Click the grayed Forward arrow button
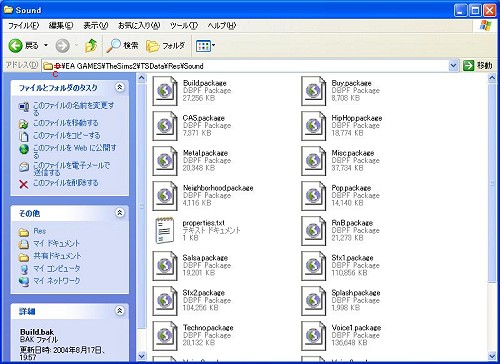Screen dimensions: 500x364 [x=62, y=46]
